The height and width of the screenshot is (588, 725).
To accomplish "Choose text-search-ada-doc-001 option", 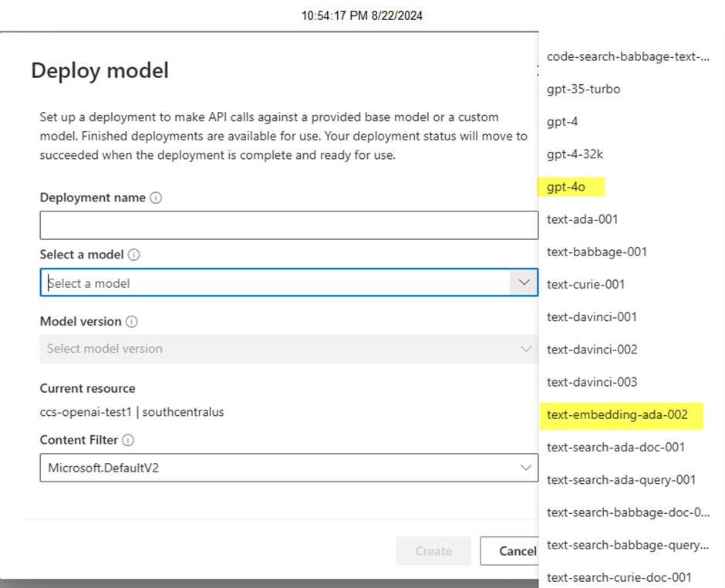I will 615,448.
